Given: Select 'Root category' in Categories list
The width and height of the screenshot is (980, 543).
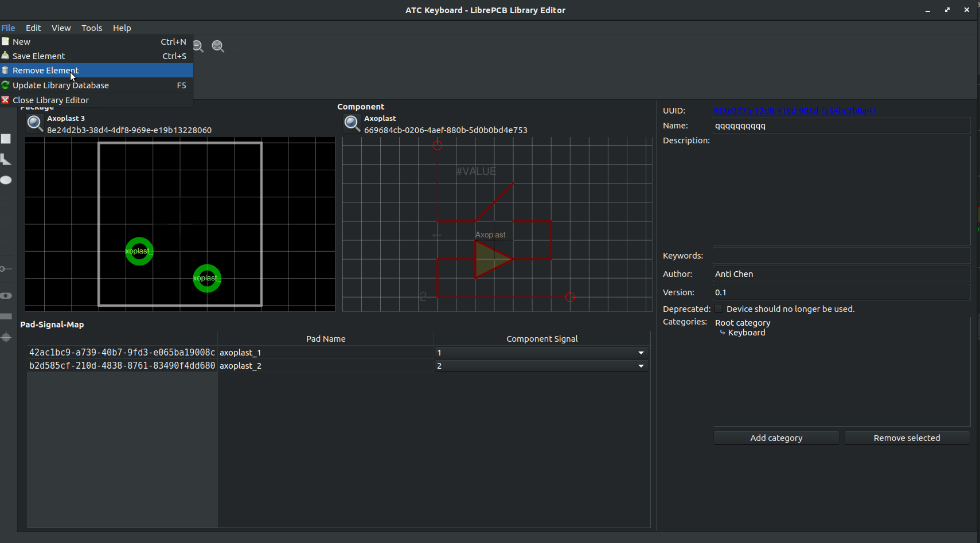Looking at the screenshot, I should click(x=743, y=323).
